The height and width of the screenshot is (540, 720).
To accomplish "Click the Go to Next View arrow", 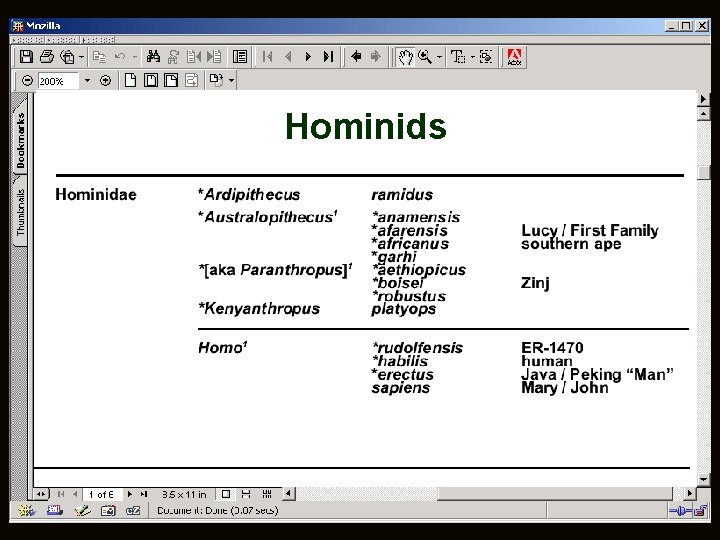I will coord(376,56).
